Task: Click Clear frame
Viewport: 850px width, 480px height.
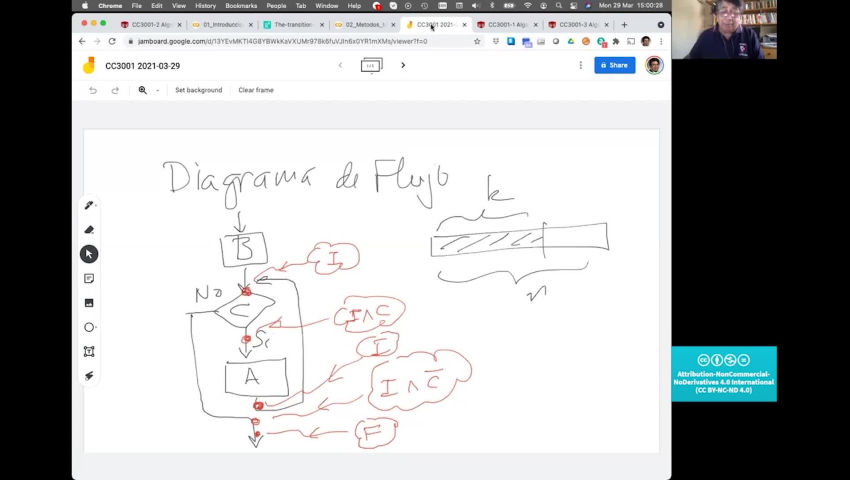Action: coord(256,90)
